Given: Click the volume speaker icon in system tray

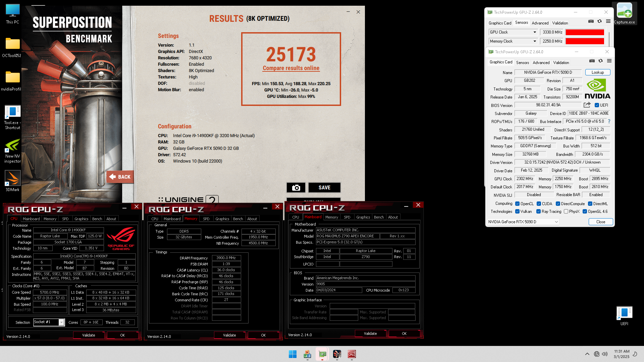Looking at the screenshot, I should click(605, 354).
